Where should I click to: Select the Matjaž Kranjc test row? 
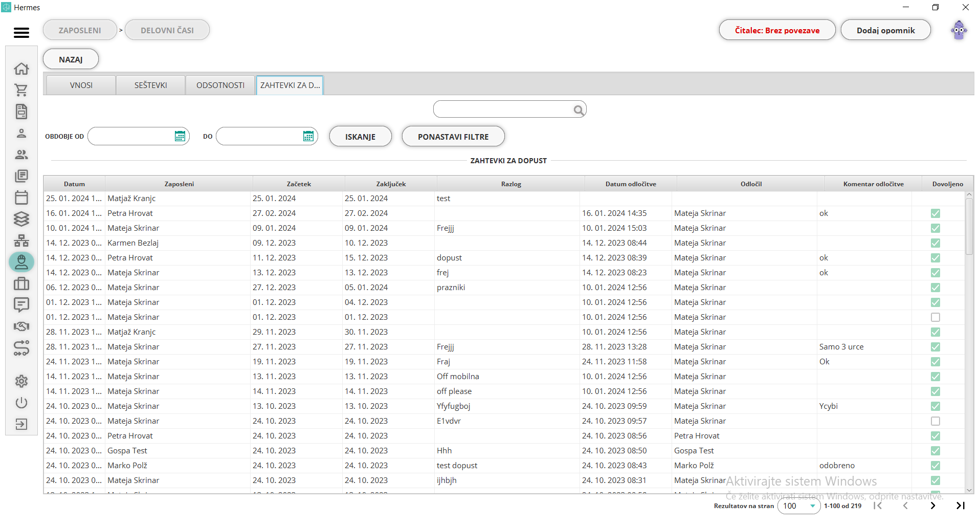[504, 199]
